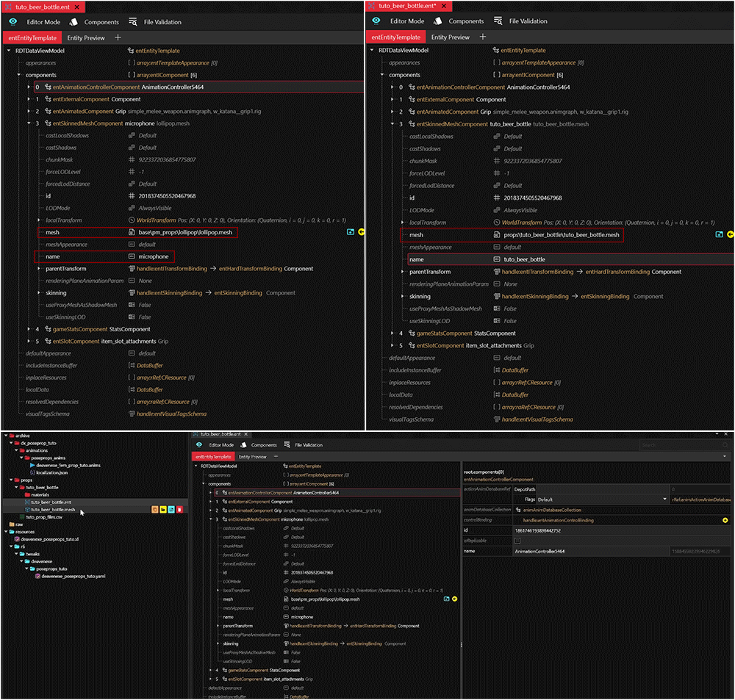This screenshot has width=735, height=700.
Task: Select tuto_prop_files.csv in the project tree
Action: click(46, 516)
